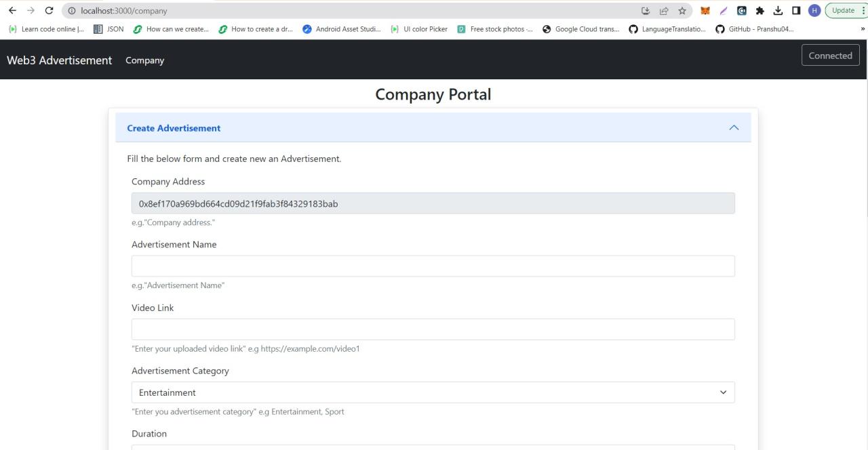Open Chrome's three-dot menu

point(862,10)
